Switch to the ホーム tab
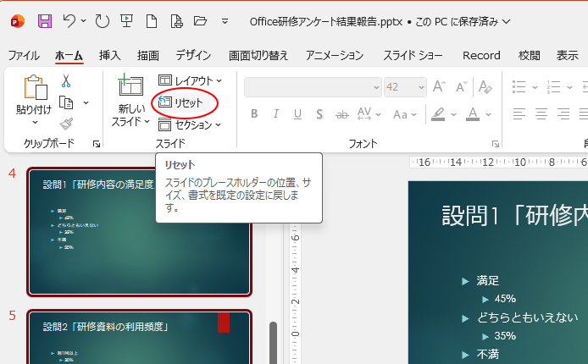The height and width of the screenshot is (364, 588). (69, 56)
